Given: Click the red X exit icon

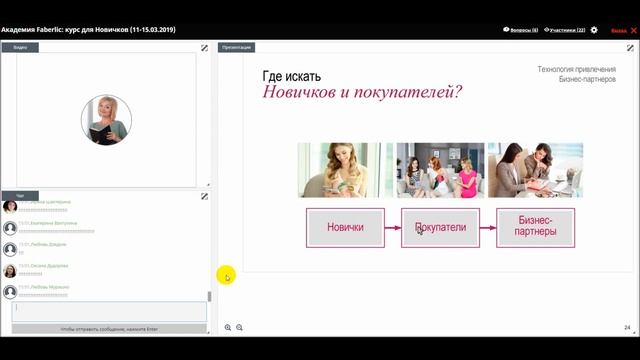Looking at the screenshot, I should pyautogui.click(x=634, y=30).
